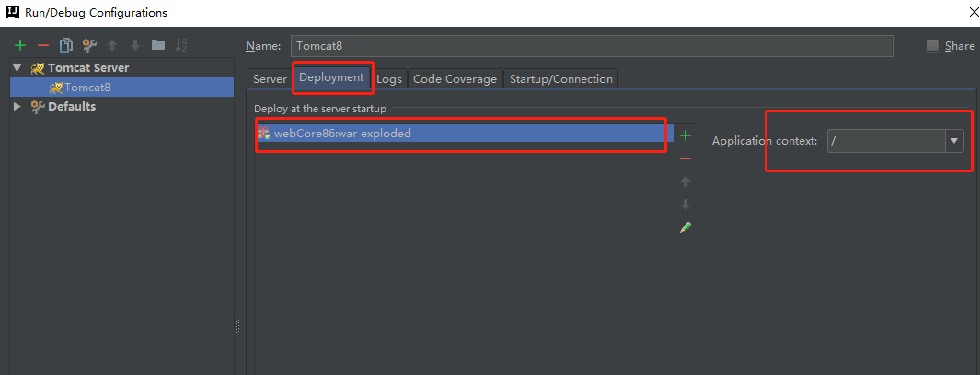Switch to the Server tab
980x375 pixels.
tap(270, 79)
